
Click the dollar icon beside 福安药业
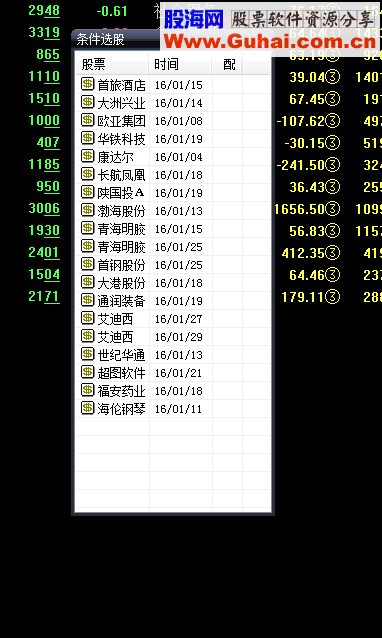pos(87,390)
